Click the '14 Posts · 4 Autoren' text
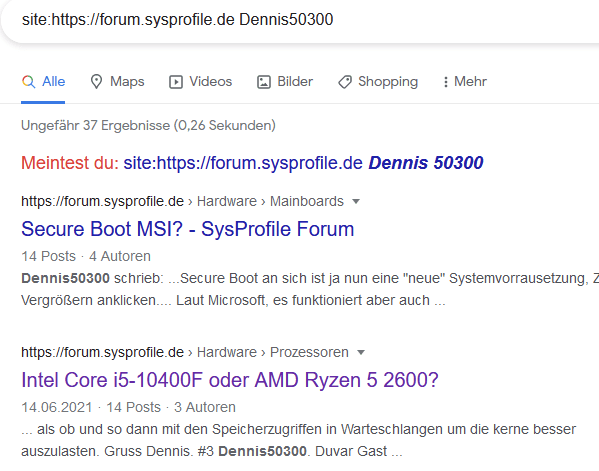 pyautogui.click(x=86, y=256)
